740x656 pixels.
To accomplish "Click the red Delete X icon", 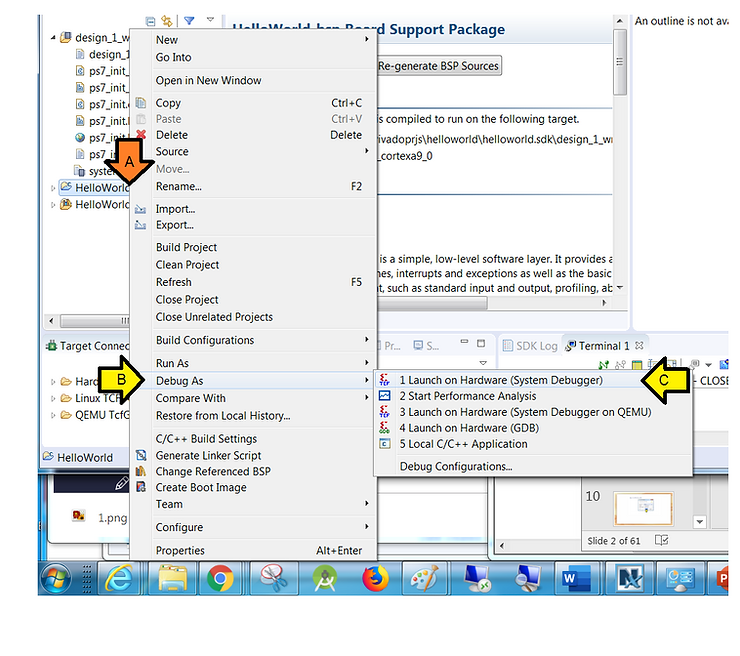I will [x=141, y=135].
